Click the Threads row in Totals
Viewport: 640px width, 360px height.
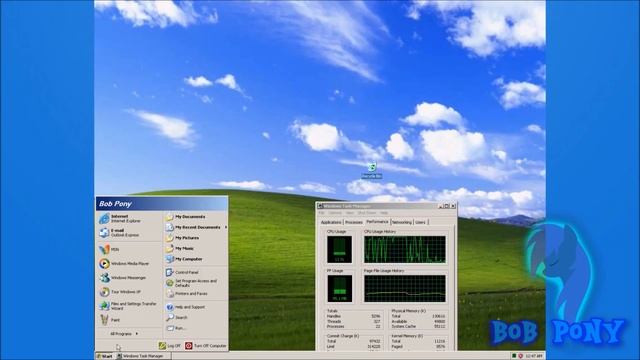click(353, 321)
